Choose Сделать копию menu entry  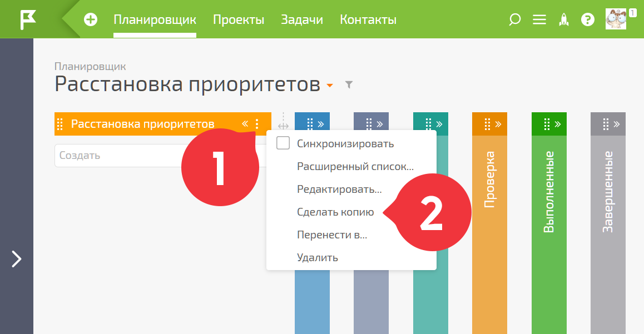click(x=335, y=212)
